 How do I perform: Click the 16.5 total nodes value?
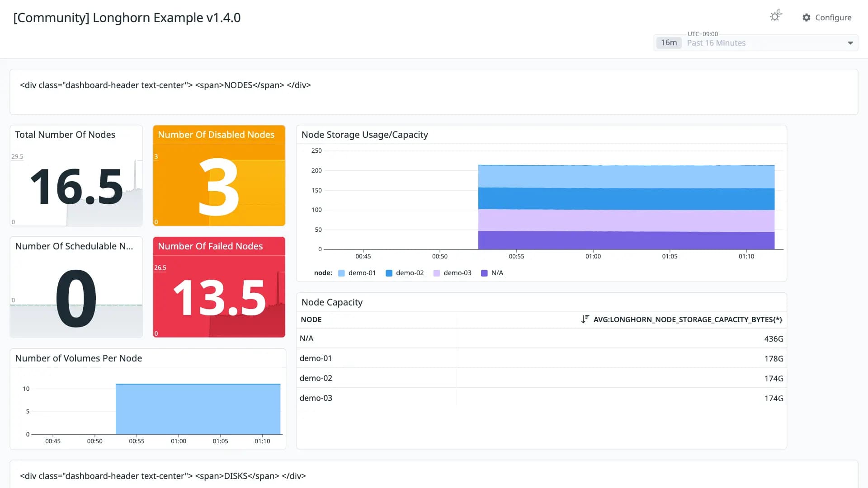[x=76, y=187]
